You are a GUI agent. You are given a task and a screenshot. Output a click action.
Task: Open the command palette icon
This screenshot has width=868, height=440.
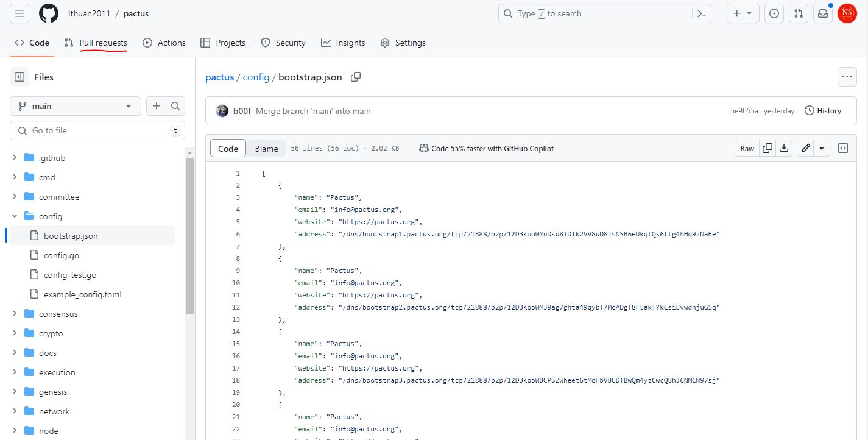point(702,13)
